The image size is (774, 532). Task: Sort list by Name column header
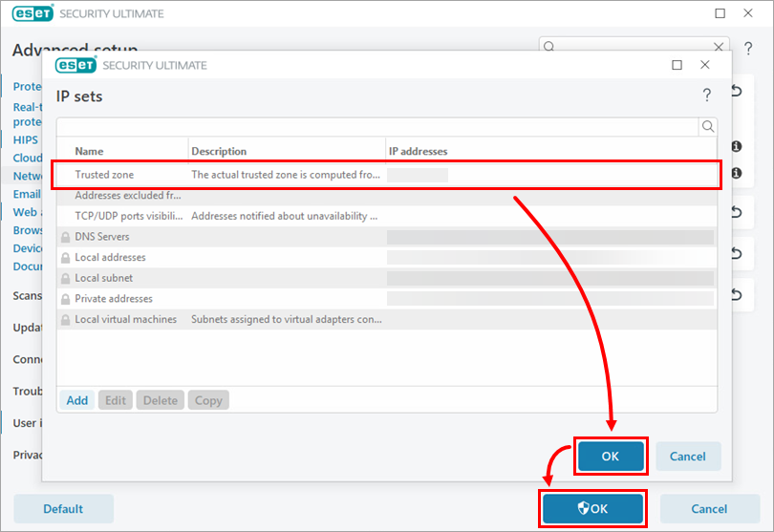click(x=90, y=151)
